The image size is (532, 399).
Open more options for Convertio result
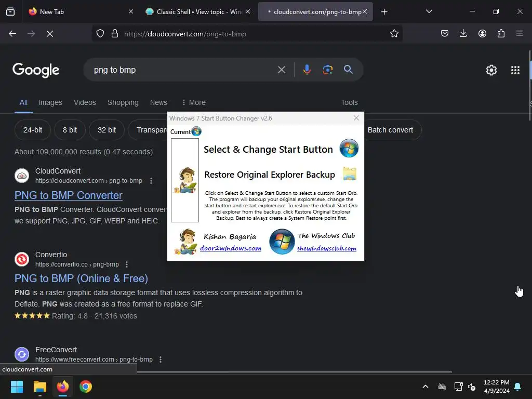[127, 264]
